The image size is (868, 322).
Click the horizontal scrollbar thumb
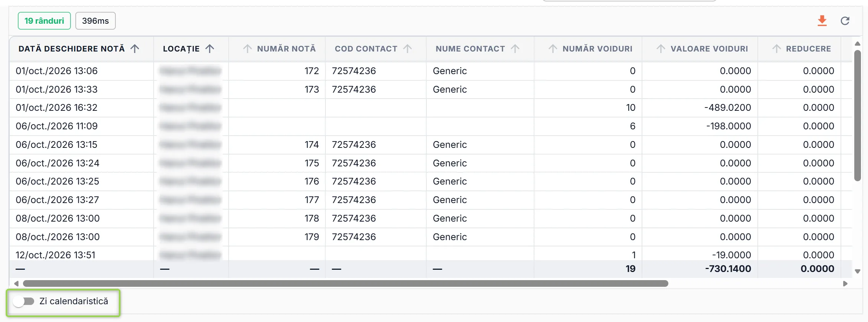pyautogui.click(x=345, y=283)
